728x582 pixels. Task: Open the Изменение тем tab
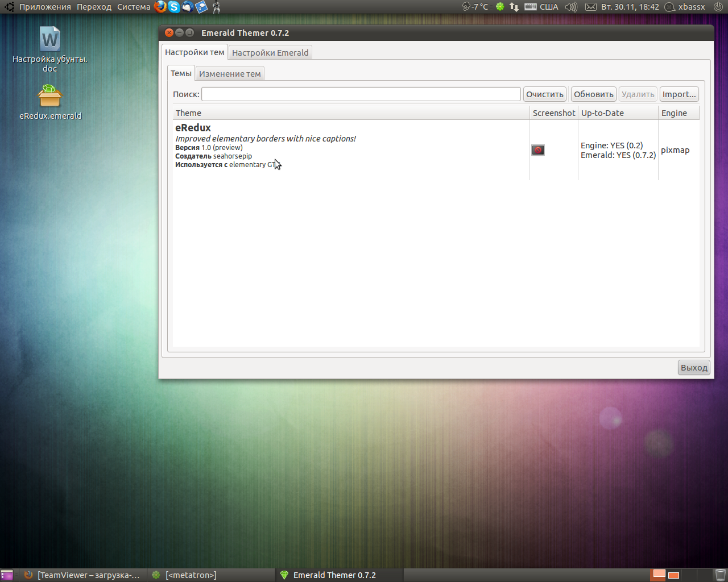click(230, 74)
